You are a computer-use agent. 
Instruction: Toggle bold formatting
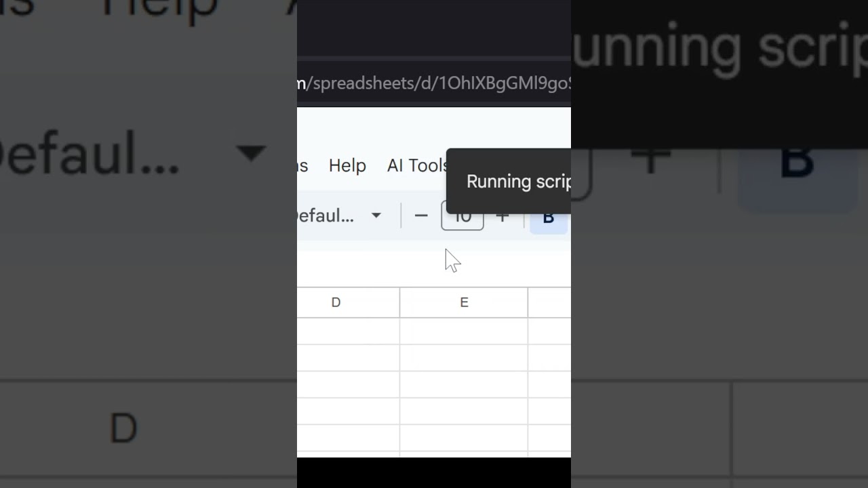[549, 218]
